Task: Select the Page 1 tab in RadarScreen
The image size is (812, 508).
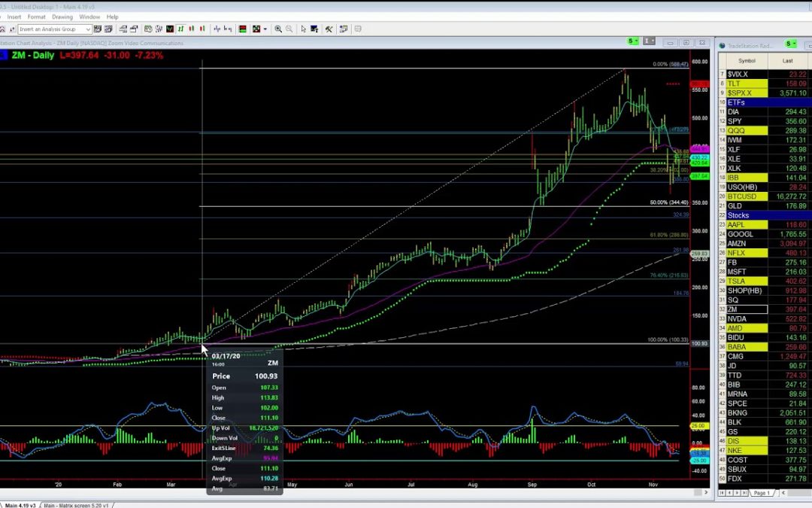Action: pyautogui.click(x=762, y=492)
